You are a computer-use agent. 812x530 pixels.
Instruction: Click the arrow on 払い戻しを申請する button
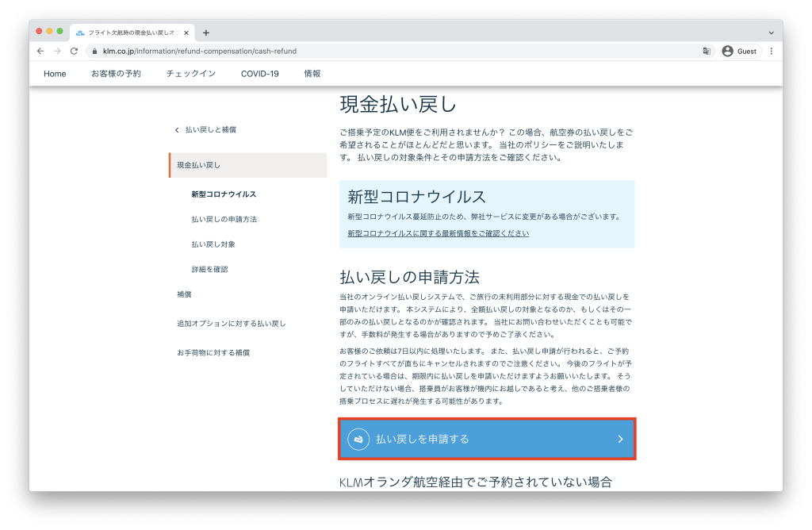pyautogui.click(x=620, y=439)
